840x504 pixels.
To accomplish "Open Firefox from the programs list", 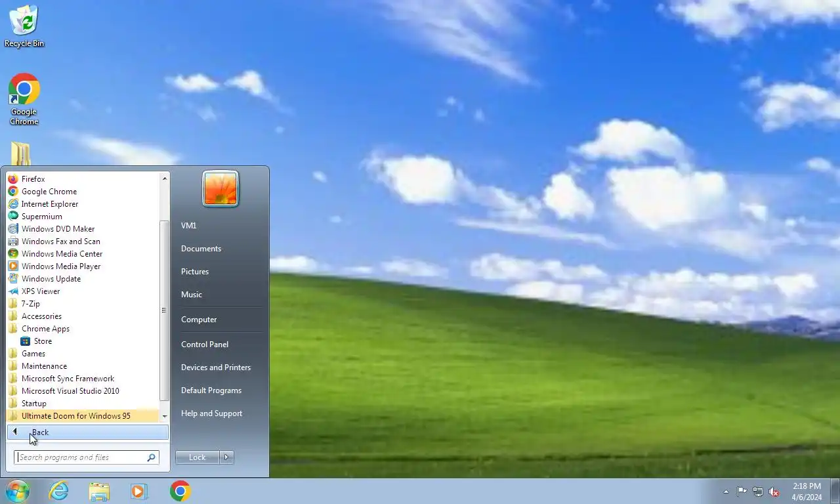I will [83, 178].
